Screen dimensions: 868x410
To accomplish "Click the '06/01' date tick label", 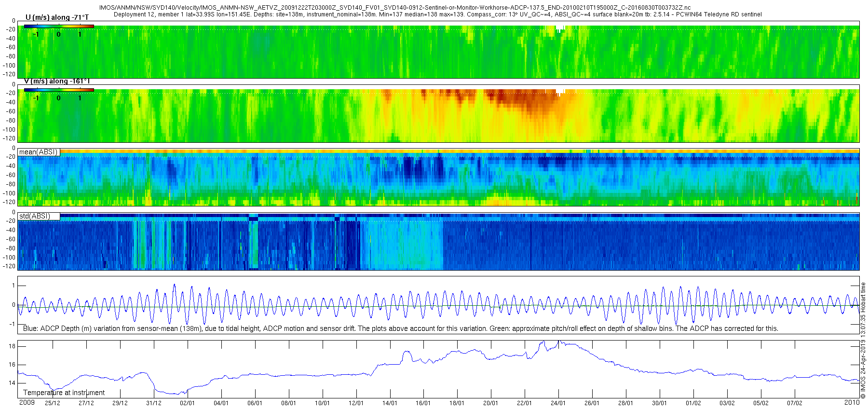I will [255, 403].
